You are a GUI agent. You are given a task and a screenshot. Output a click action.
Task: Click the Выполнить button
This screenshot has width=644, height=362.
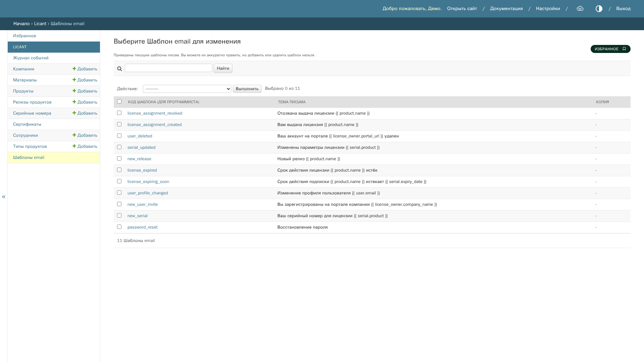tap(247, 89)
